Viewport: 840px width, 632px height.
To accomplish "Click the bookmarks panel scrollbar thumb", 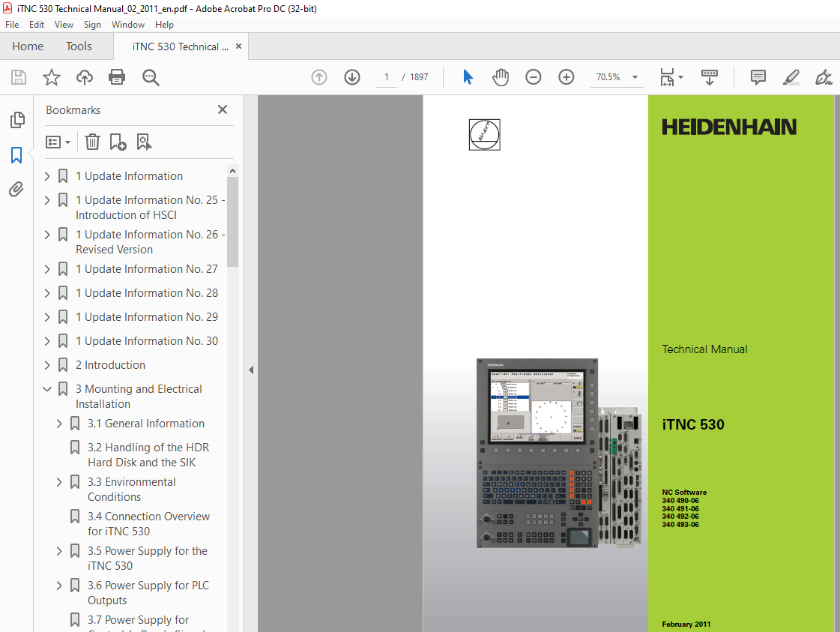I will point(232,221).
